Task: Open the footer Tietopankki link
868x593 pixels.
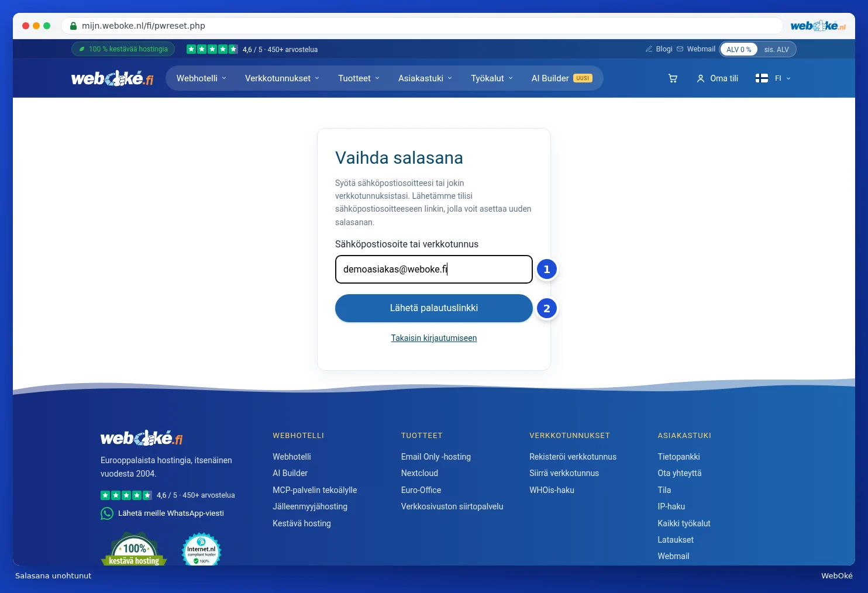Action: pyautogui.click(x=678, y=457)
